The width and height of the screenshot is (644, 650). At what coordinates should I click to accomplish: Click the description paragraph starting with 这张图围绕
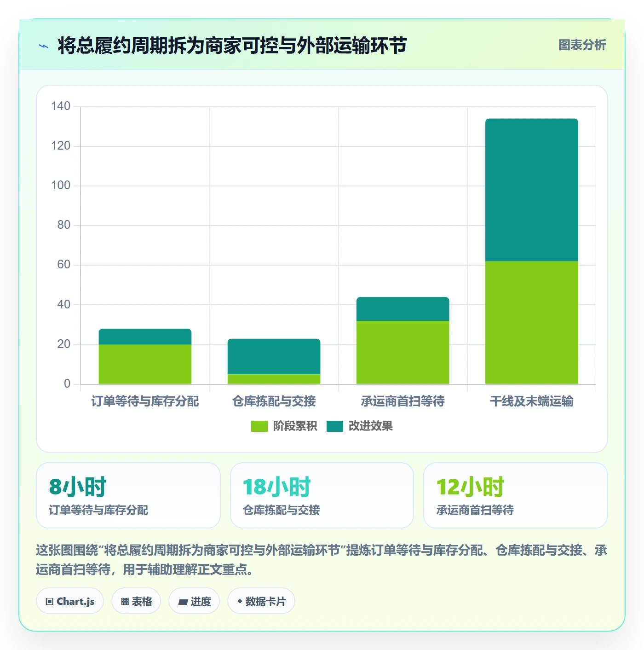coord(322,560)
